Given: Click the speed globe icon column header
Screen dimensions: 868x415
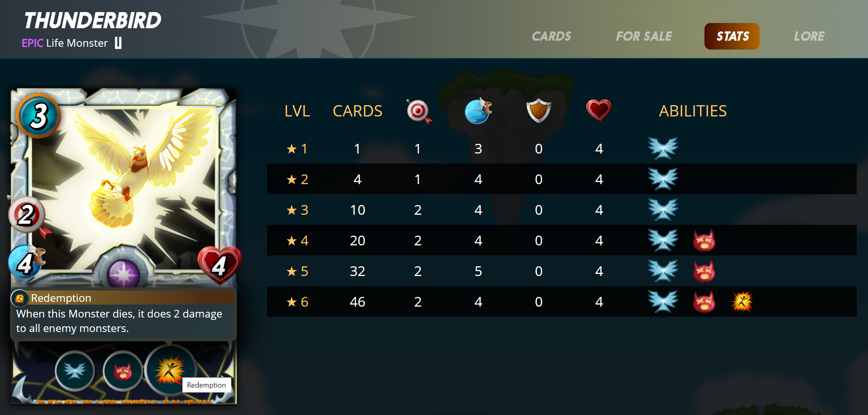Looking at the screenshot, I should (478, 111).
